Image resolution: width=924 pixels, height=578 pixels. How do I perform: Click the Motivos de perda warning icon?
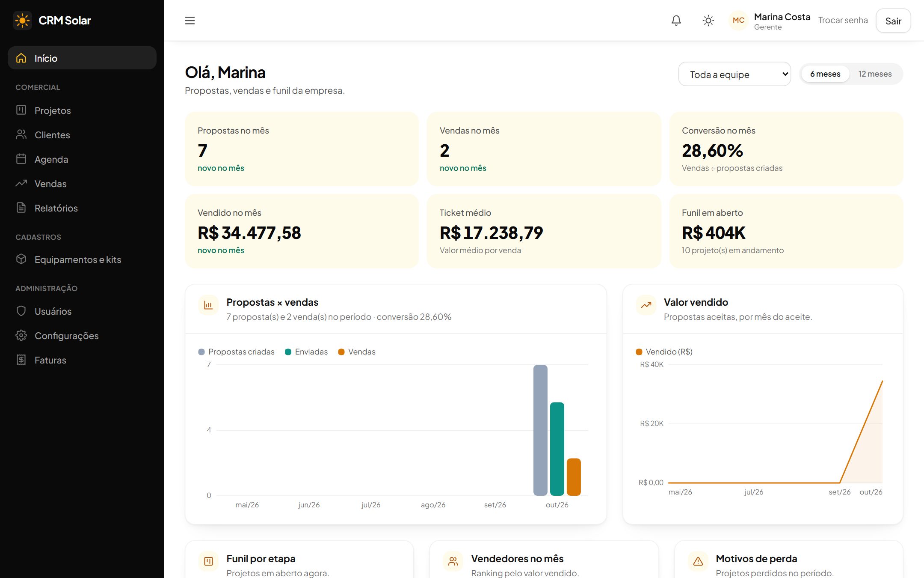tap(698, 561)
